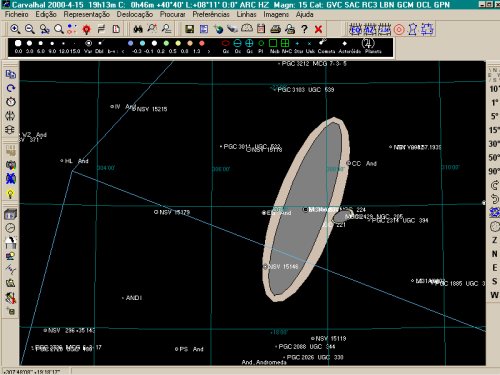Click the clock icon in left sidebar
500x375 pixels.
coord(10,228)
